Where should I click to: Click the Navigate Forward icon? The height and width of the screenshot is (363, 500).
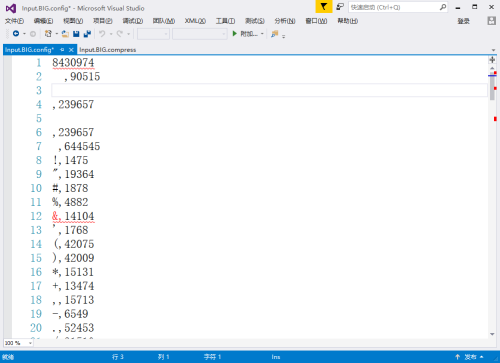[x=33, y=34]
